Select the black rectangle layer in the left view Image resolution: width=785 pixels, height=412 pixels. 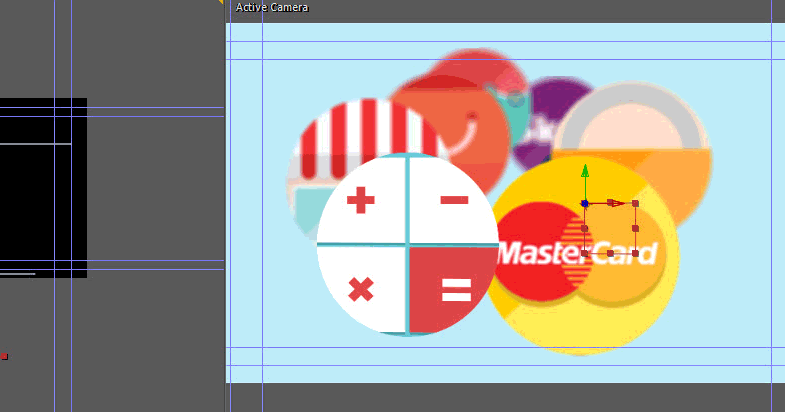coord(43,188)
